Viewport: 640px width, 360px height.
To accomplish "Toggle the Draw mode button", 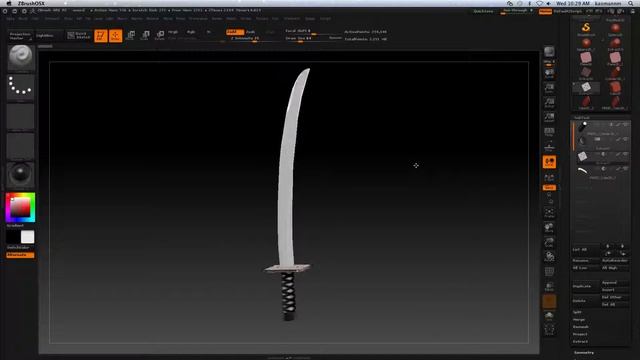I will pos(116,36).
